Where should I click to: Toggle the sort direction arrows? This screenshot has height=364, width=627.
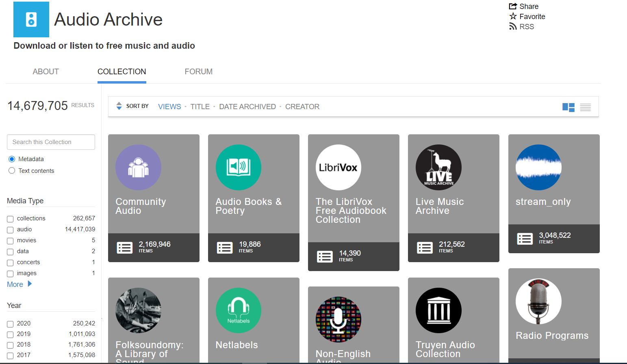tap(119, 106)
